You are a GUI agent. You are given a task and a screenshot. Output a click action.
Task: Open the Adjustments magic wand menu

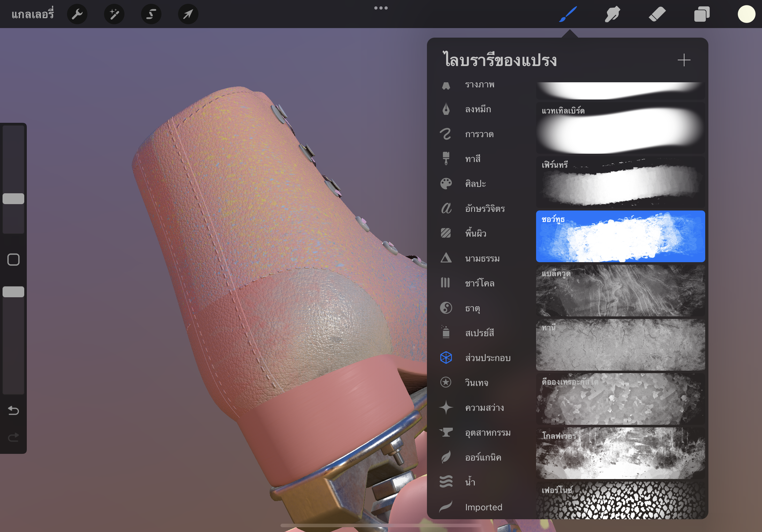[114, 14]
